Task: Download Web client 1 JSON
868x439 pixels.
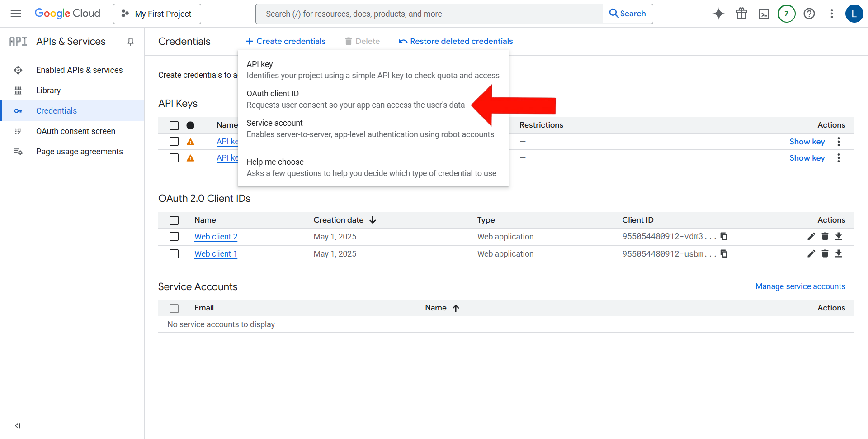Action: pyautogui.click(x=839, y=253)
